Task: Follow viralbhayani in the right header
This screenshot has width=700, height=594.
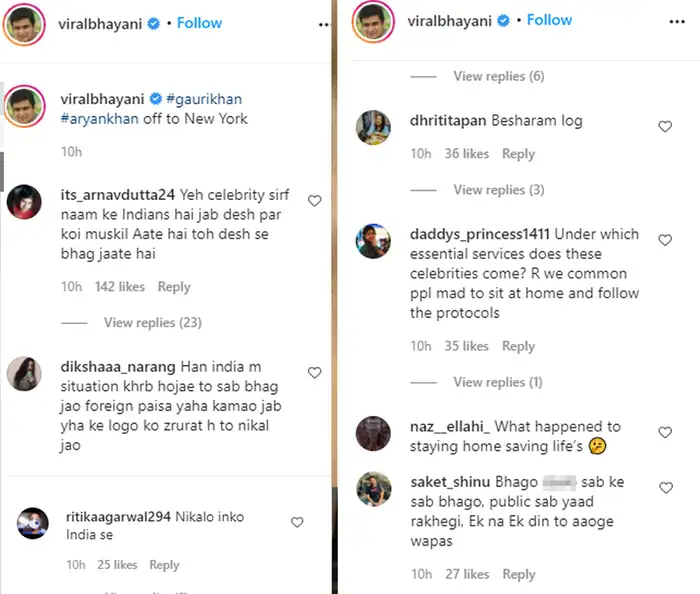Action: tap(549, 20)
